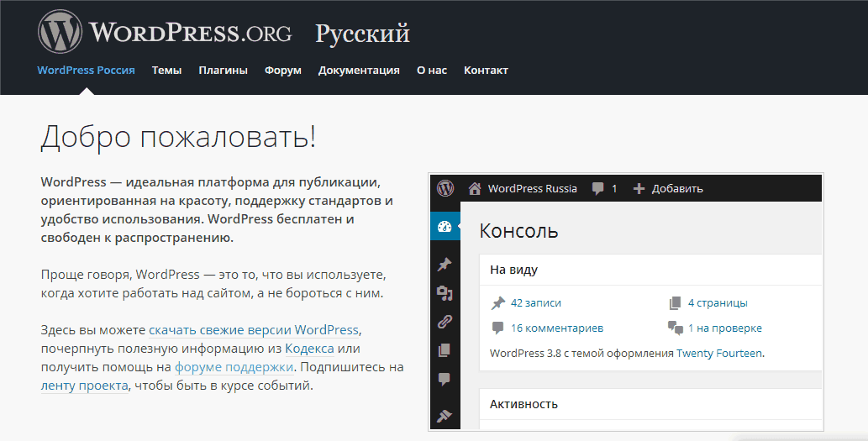Open the Темы menu item

pyautogui.click(x=166, y=71)
